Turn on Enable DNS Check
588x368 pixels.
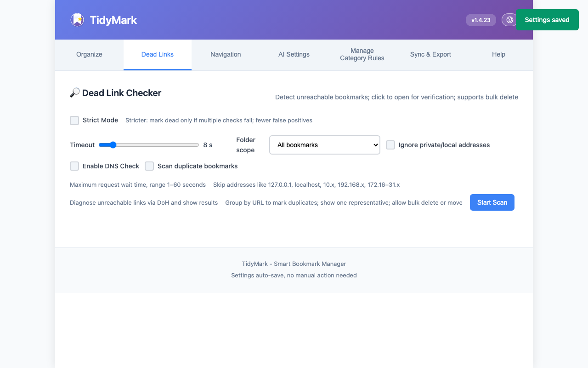74,166
